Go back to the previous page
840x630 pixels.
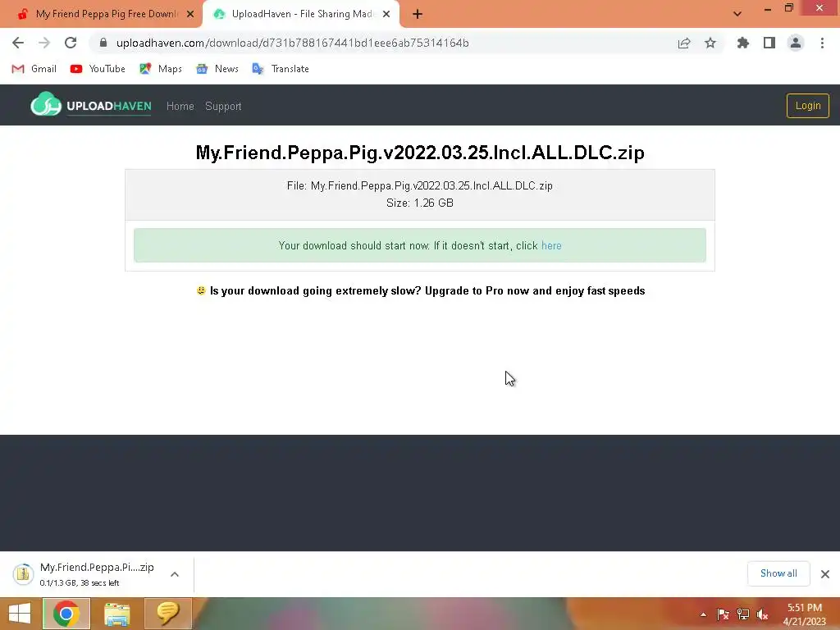click(x=18, y=43)
